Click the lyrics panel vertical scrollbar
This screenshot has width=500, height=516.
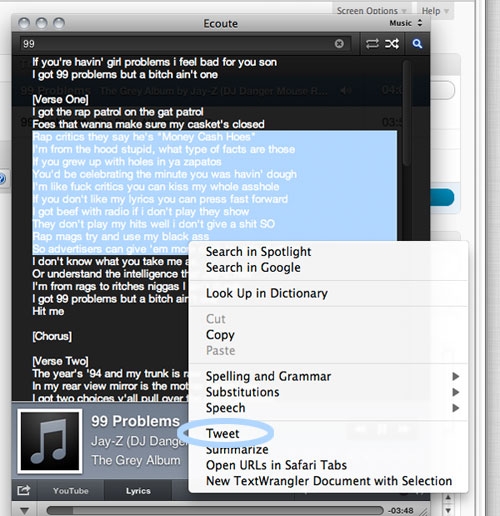[x=406, y=113]
